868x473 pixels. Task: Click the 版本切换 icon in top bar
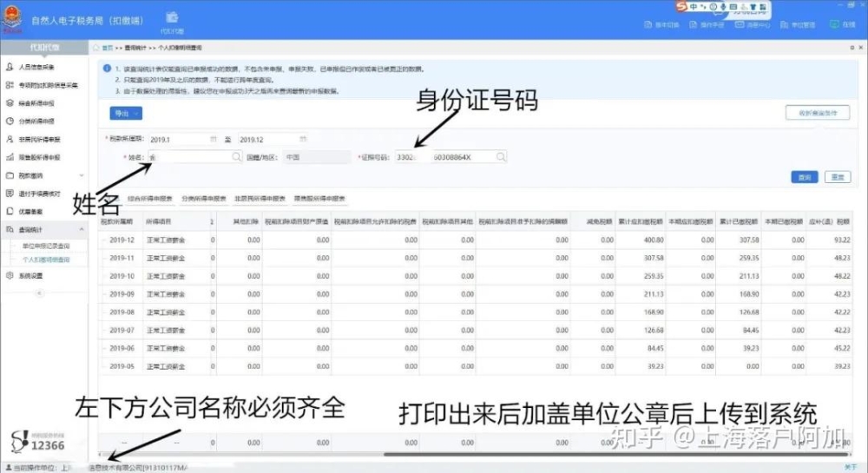click(648, 25)
